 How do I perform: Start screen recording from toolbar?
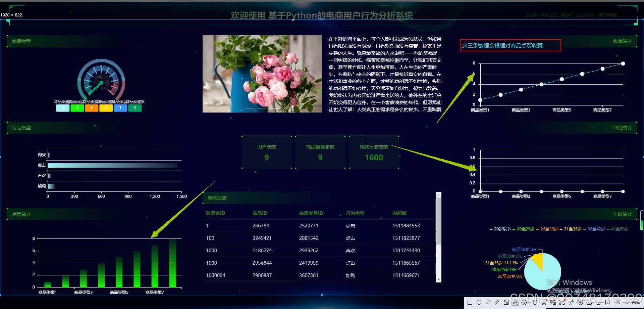(580, 302)
